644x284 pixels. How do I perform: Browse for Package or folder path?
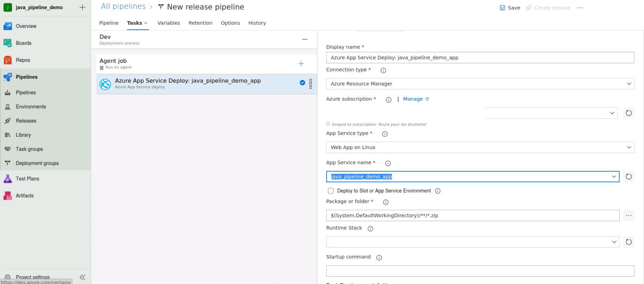(628, 215)
